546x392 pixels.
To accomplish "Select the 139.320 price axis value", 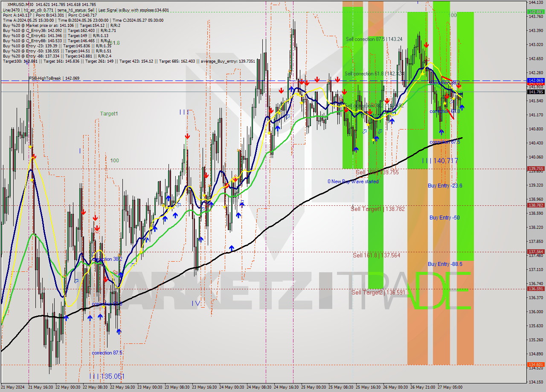I will pos(536,185).
